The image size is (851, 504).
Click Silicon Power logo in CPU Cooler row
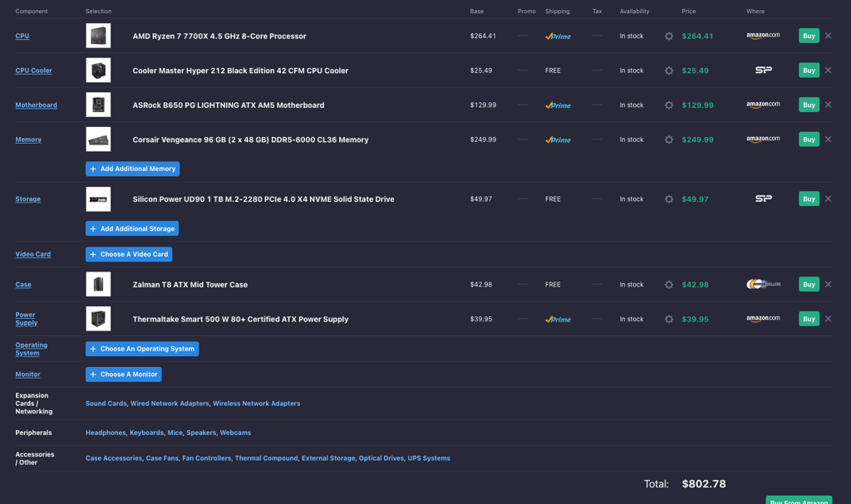pos(764,70)
